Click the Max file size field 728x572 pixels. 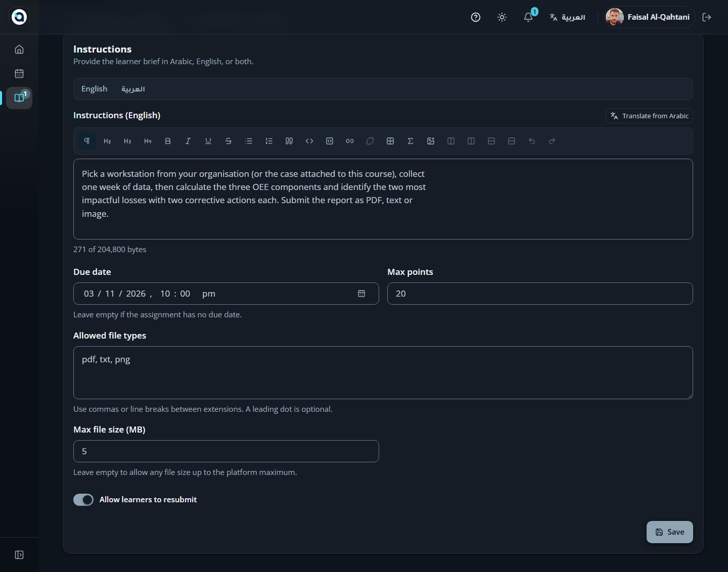[x=226, y=451]
